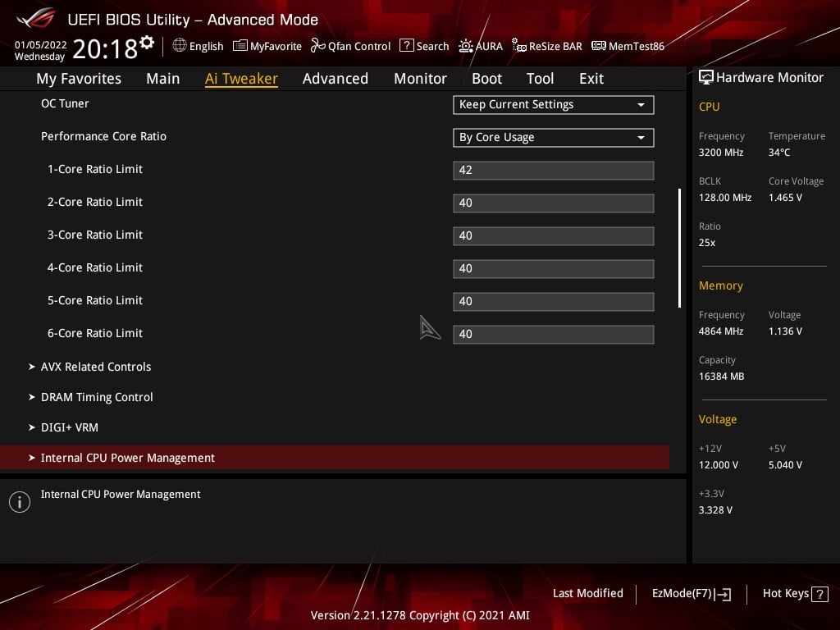The height and width of the screenshot is (630, 840).
Task: Change BIOS language via the English icon
Action: point(198,46)
